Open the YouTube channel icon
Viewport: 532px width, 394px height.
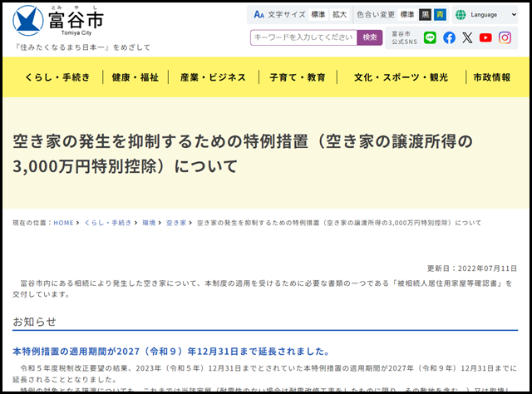pyautogui.click(x=485, y=37)
